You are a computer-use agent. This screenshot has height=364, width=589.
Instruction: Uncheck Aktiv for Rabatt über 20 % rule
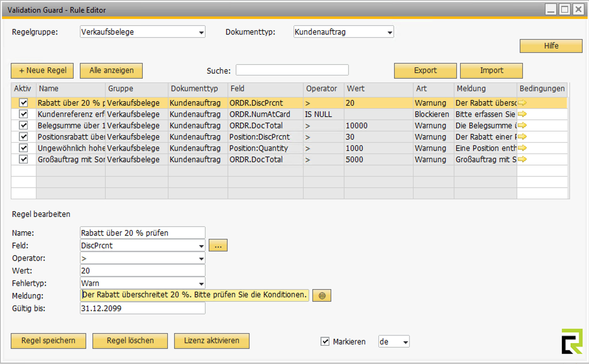(x=24, y=103)
